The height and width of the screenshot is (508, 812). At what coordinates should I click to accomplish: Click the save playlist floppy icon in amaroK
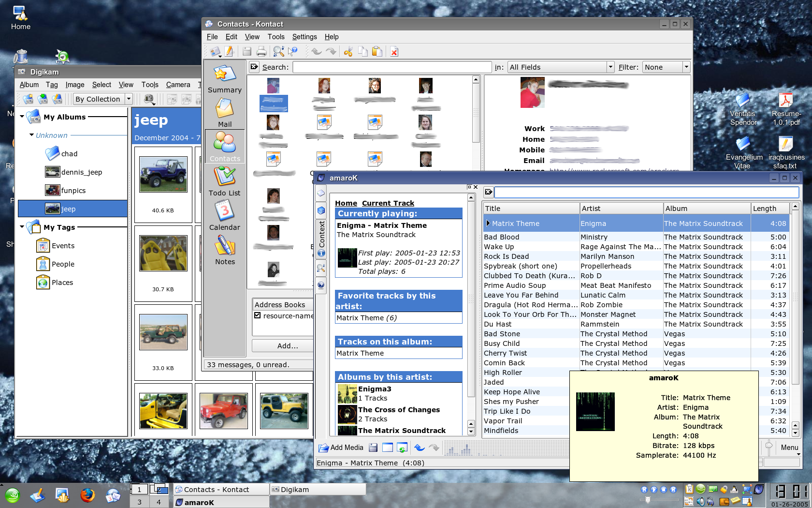373,448
